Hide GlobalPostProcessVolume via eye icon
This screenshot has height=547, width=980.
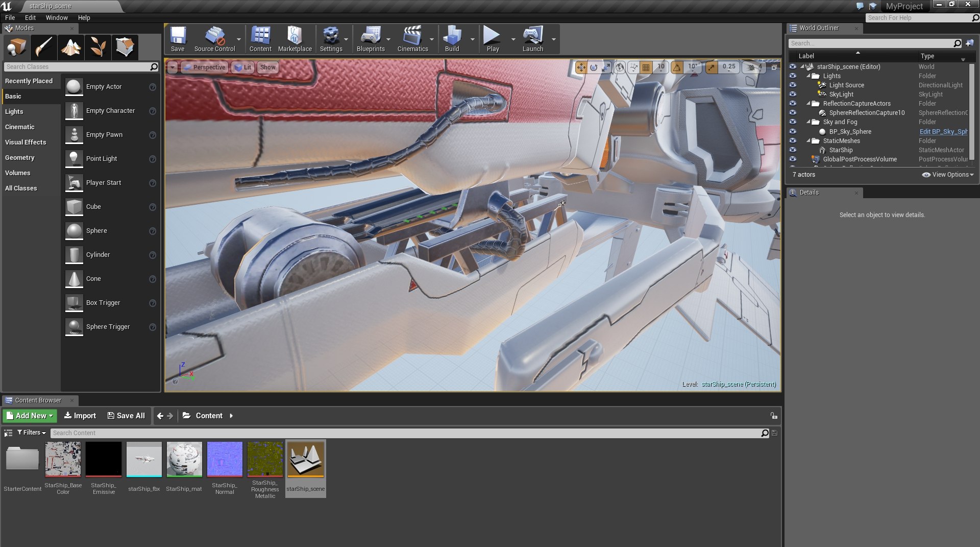793,159
